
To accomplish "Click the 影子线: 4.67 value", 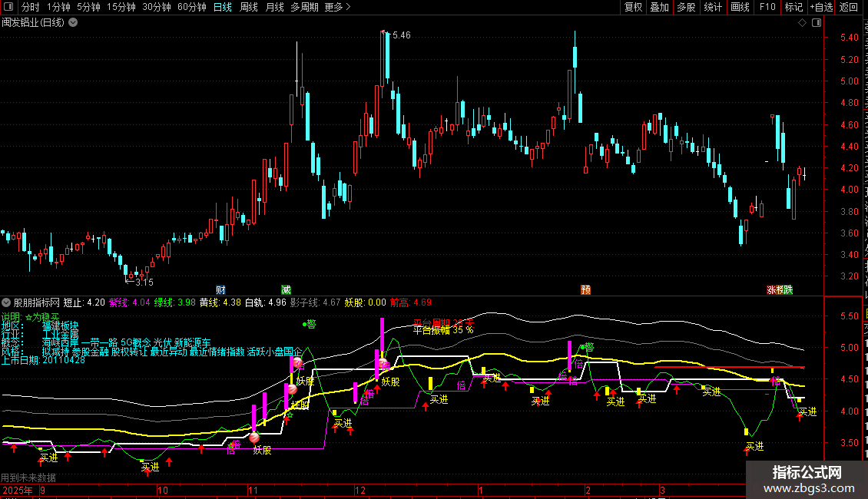I will click(316, 302).
